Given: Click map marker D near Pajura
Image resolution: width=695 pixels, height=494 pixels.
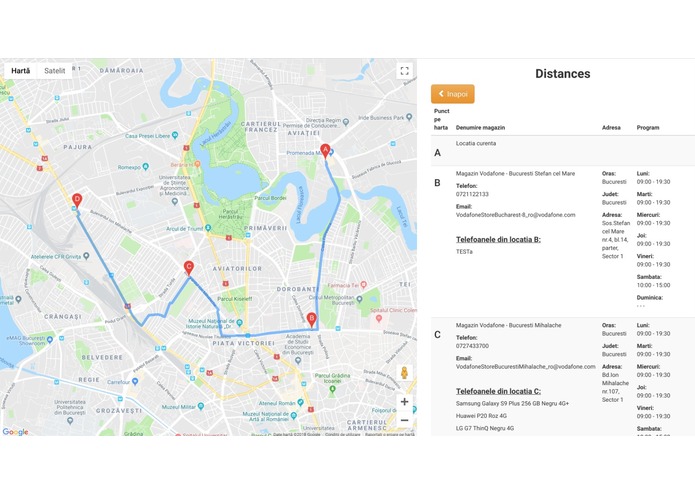Looking at the screenshot, I should (x=77, y=201).
